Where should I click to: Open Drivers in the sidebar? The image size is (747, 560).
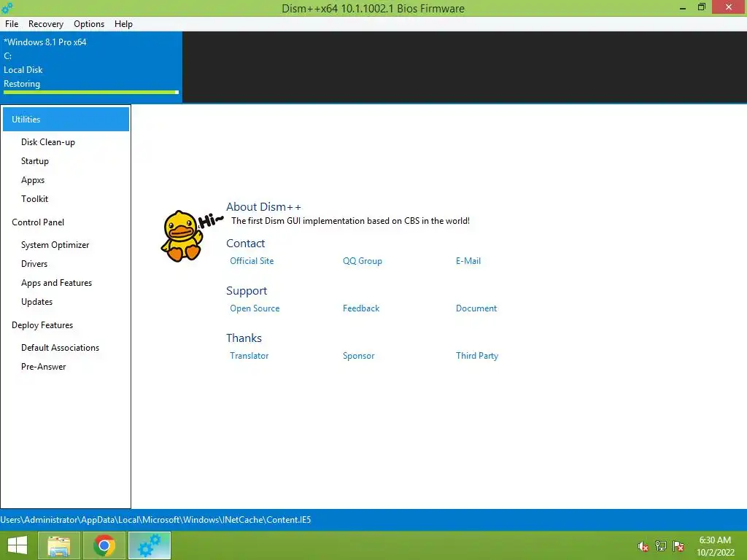[x=34, y=264]
